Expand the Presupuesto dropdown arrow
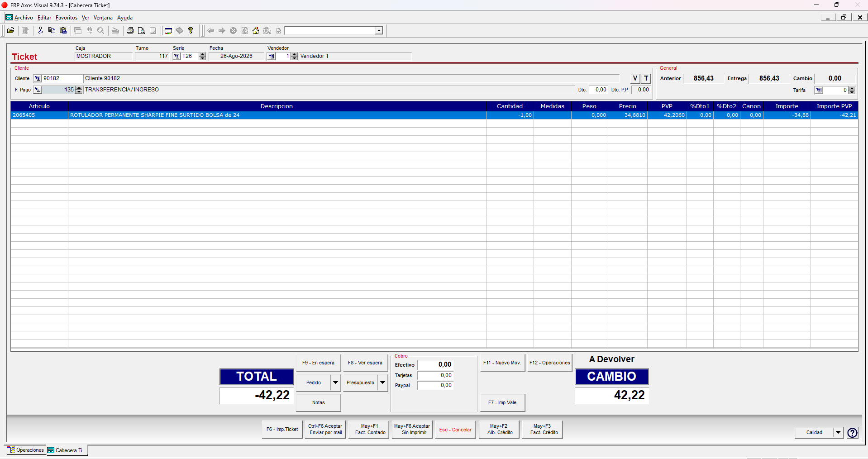Screen dimensions: 868x459 pyautogui.click(x=383, y=382)
